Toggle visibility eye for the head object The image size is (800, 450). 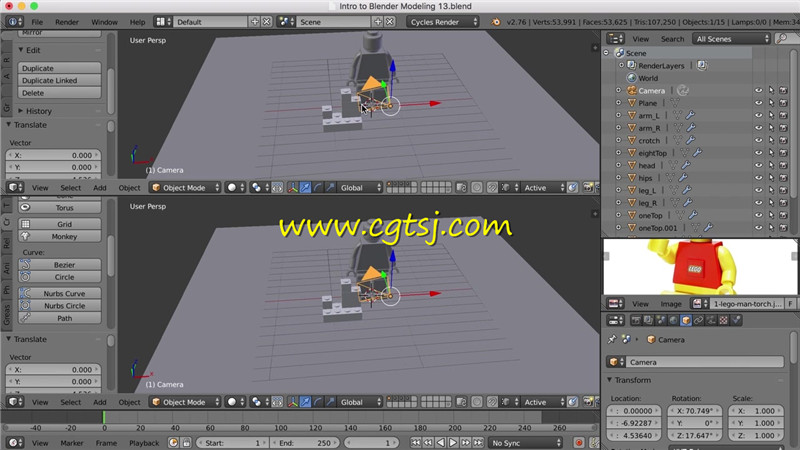tap(759, 165)
